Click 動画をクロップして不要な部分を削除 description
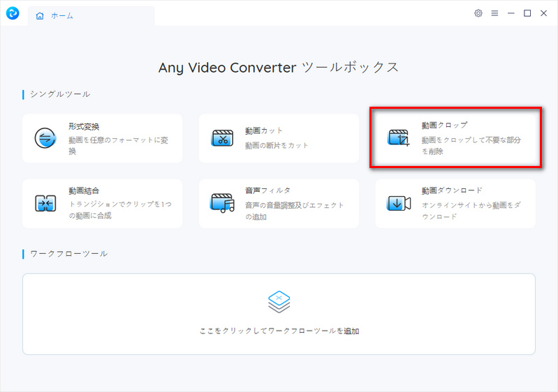558x392 pixels. [471, 146]
